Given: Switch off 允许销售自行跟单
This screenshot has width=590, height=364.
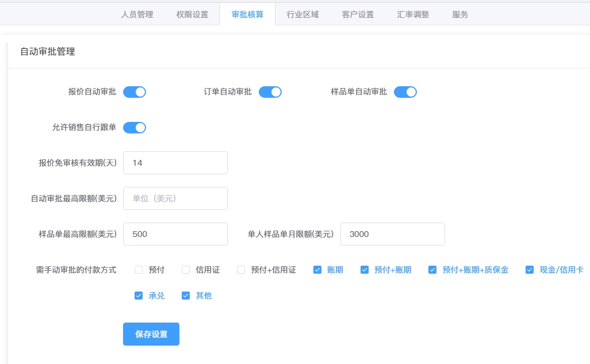Looking at the screenshot, I should 135,128.
